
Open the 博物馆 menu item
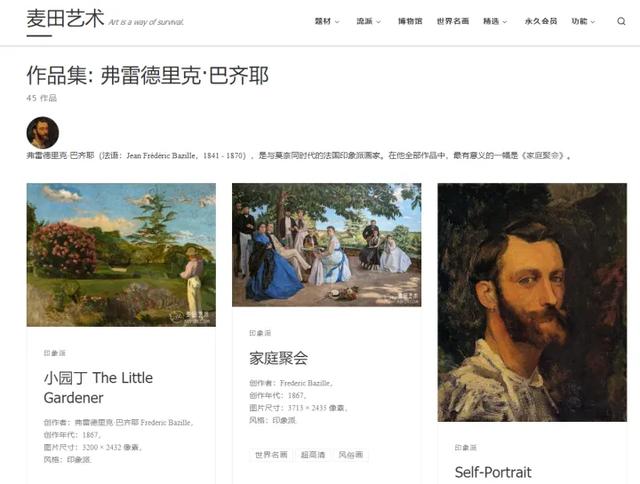click(410, 21)
